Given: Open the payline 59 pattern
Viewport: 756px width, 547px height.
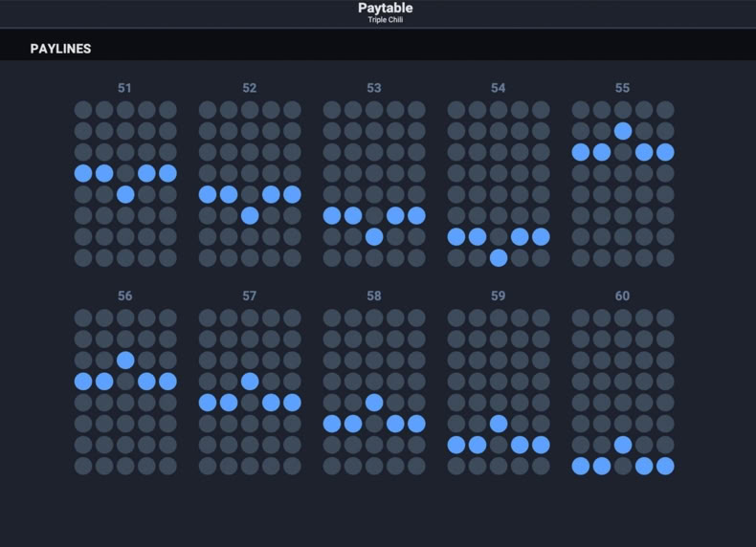Looking at the screenshot, I should pos(499,392).
